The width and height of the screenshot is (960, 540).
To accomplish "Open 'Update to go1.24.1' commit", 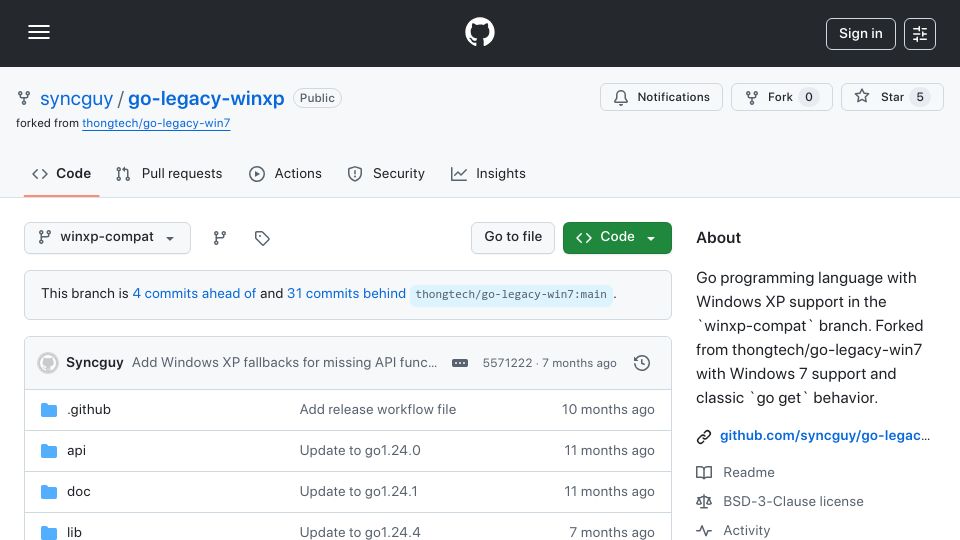I will (x=359, y=492).
